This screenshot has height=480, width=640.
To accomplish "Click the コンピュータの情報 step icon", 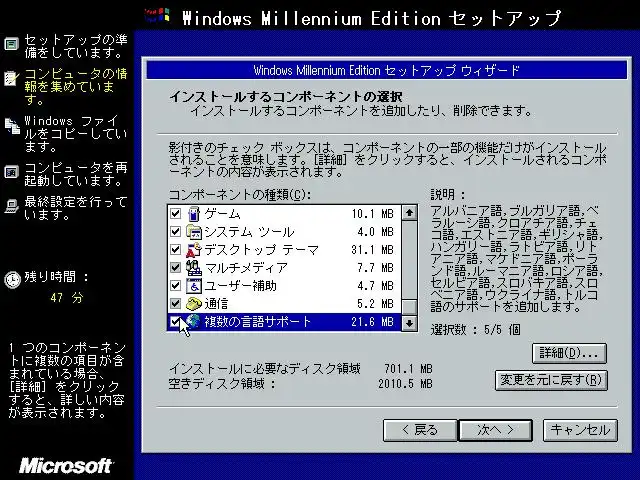I will (11, 78).
